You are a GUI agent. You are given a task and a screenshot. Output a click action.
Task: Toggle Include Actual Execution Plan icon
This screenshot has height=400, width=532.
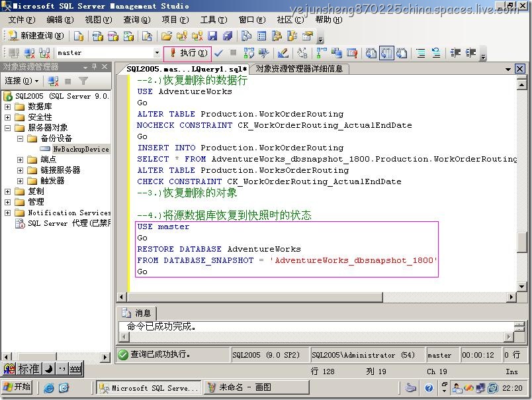[x=322, y=53]
